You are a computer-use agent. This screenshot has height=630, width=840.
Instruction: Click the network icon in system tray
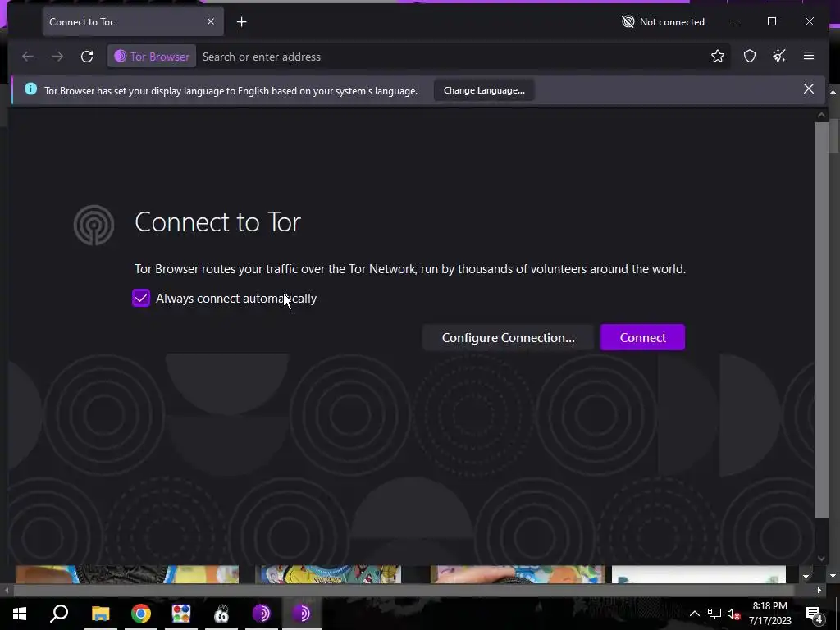point(714,614)
